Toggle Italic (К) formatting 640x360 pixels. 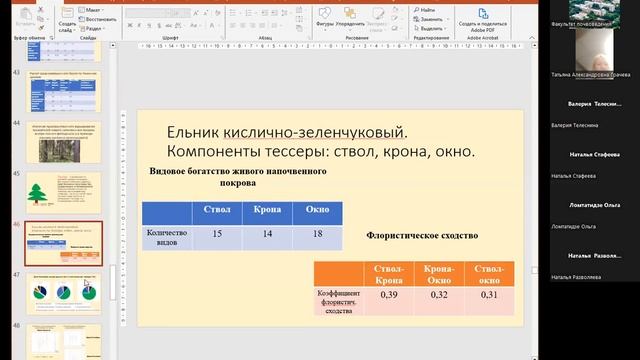(139, 26)
